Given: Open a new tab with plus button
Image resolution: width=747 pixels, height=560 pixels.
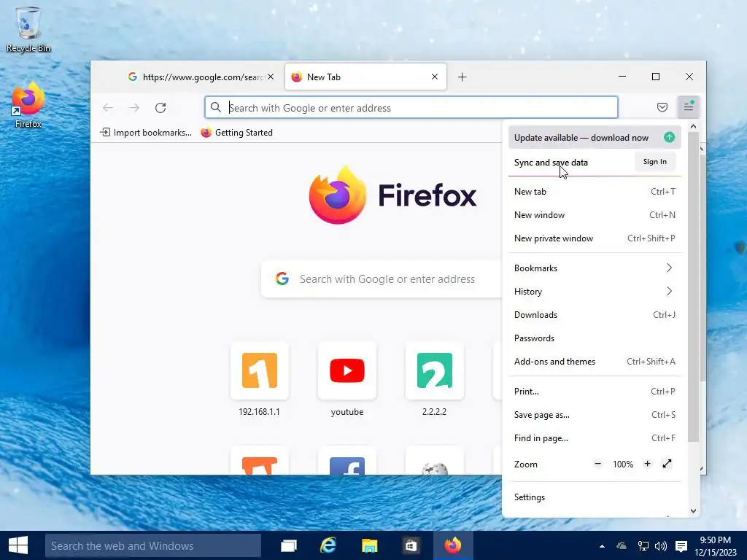Looking at the screenshot, I should (x=462, y=77).
